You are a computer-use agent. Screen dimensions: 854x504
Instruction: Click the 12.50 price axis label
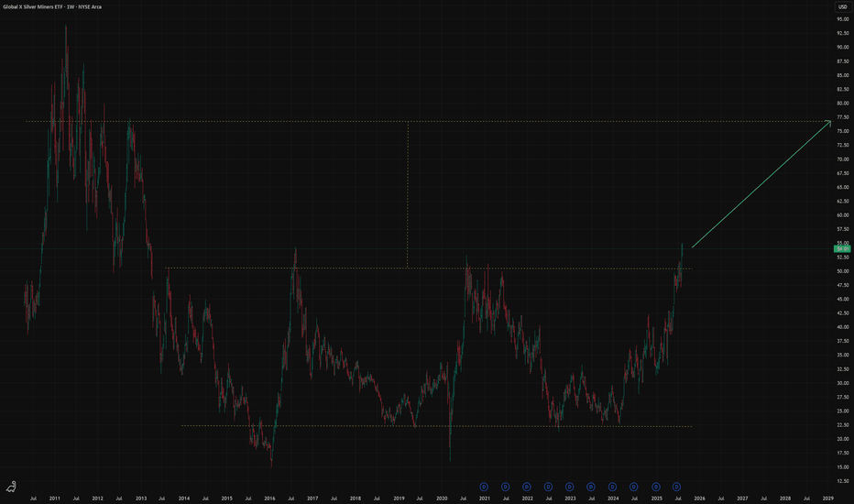coord(843,480)
